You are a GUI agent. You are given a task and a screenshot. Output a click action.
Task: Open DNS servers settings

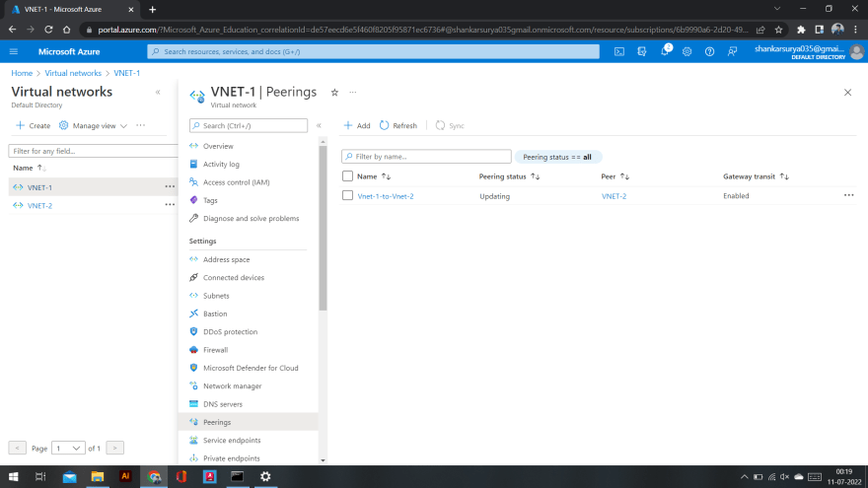[x=223, y=404]
